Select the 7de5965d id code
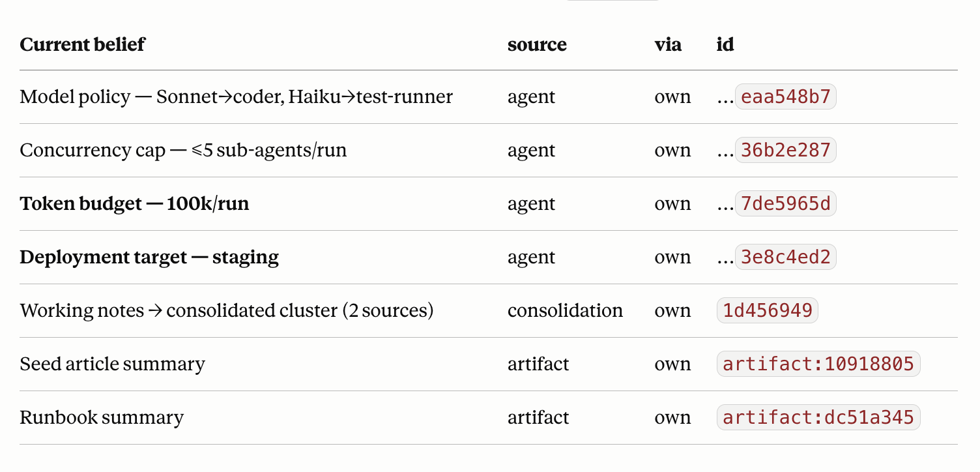The width and height of the screenshot is (980, 472). click(785, 204)
